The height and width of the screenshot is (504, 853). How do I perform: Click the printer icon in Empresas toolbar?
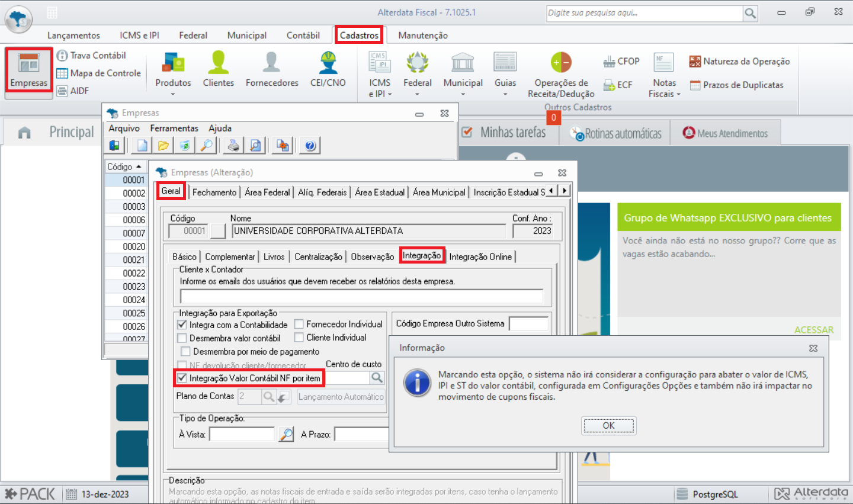point(233,145)
